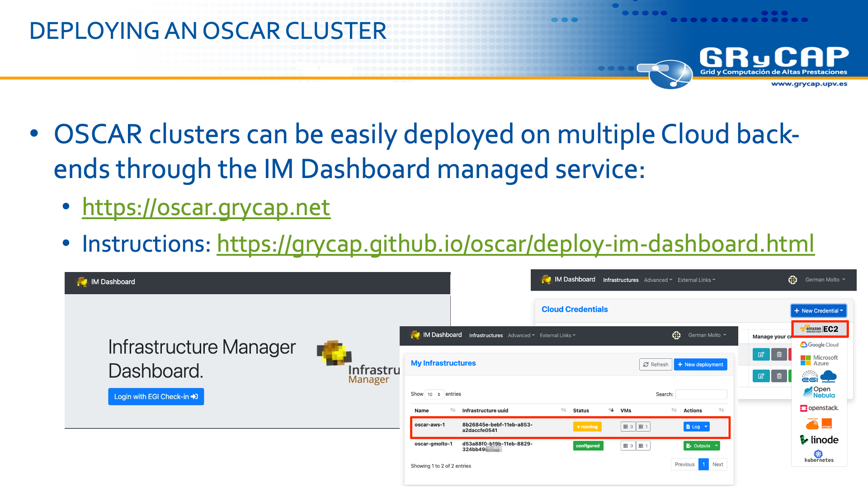Click the Cloud Credentials heading
Image resolution: width=868 pixels, height=488 pixels.
coord(575,310)
